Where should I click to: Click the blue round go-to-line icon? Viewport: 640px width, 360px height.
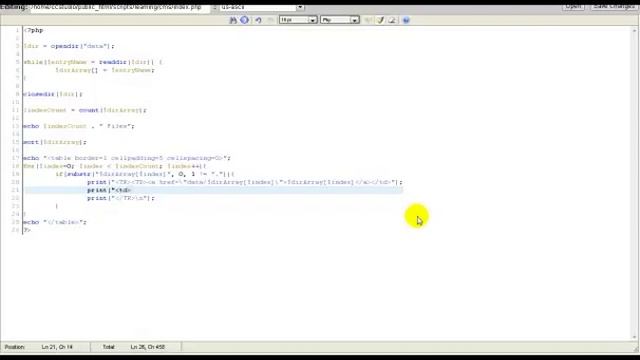244,20
